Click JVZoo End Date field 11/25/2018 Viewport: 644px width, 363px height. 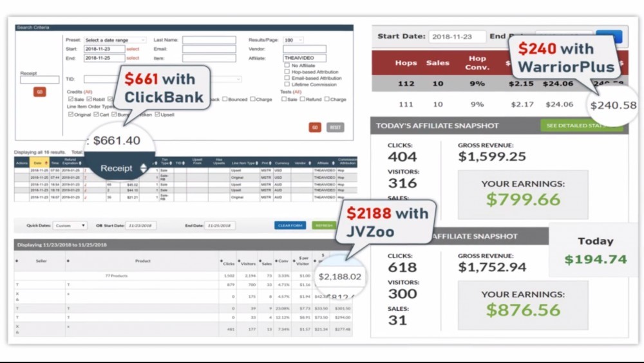[220, 225]
